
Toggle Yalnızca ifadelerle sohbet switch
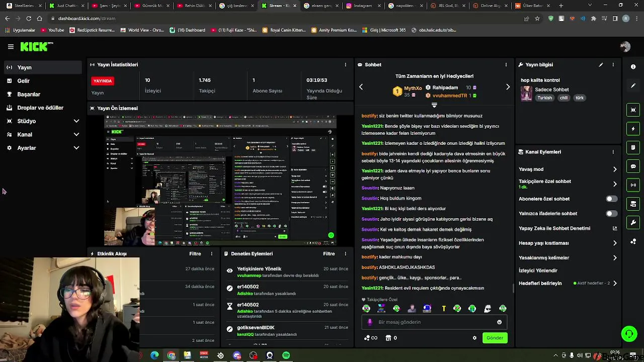(611, 214)
